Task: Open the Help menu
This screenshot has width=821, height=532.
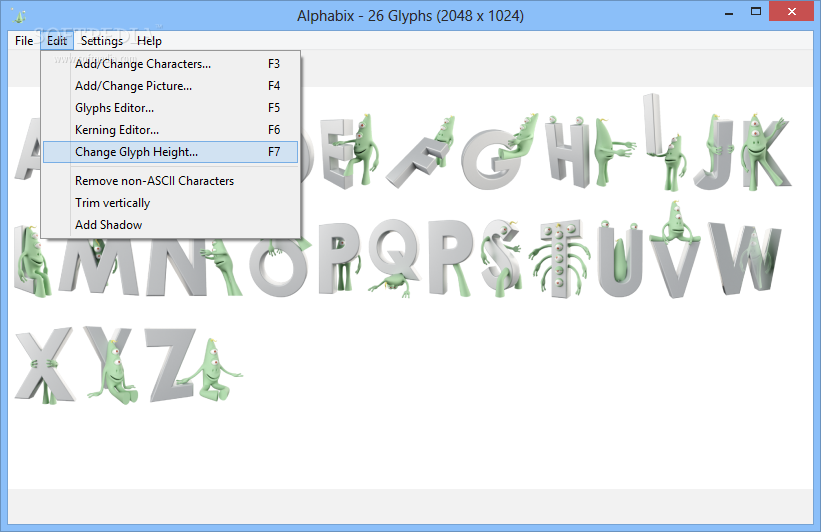Action: (149, 41)
